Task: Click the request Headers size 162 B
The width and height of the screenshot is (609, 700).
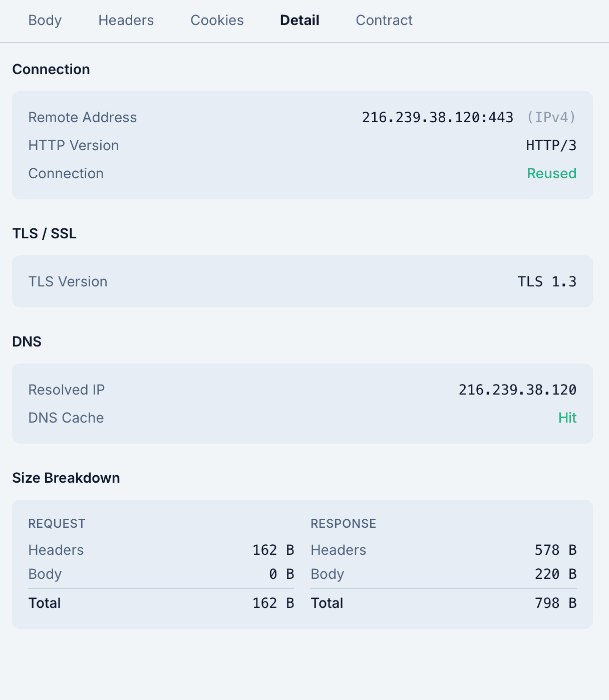Action: coord(273,550)
